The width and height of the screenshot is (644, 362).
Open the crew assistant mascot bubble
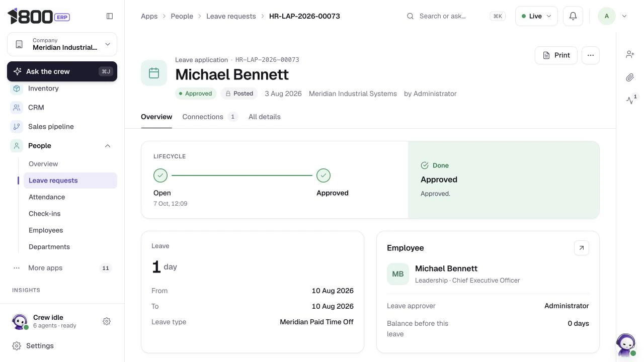[626, 344]
